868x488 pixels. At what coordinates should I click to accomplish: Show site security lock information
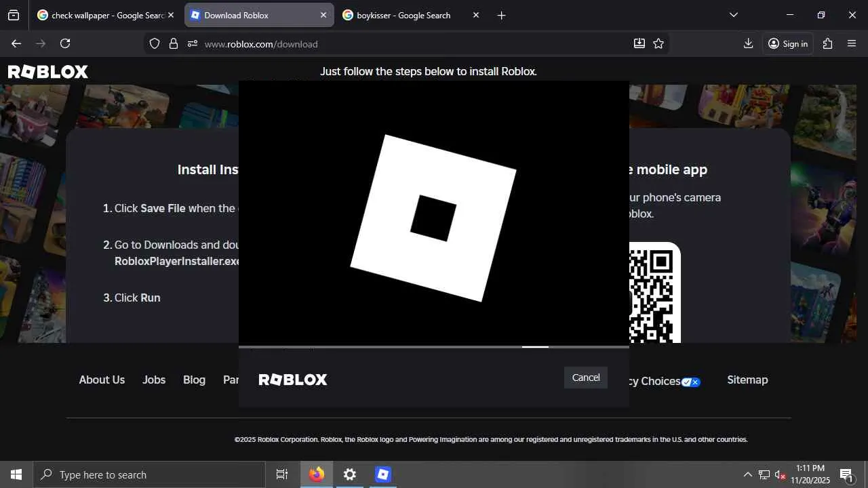click(x=174, y=43)
